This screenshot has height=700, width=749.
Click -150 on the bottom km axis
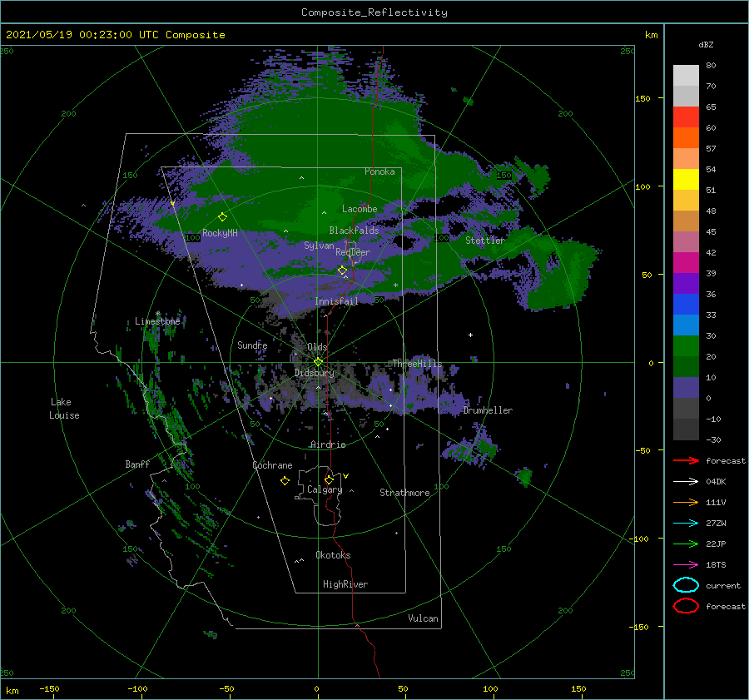[49, 688]
